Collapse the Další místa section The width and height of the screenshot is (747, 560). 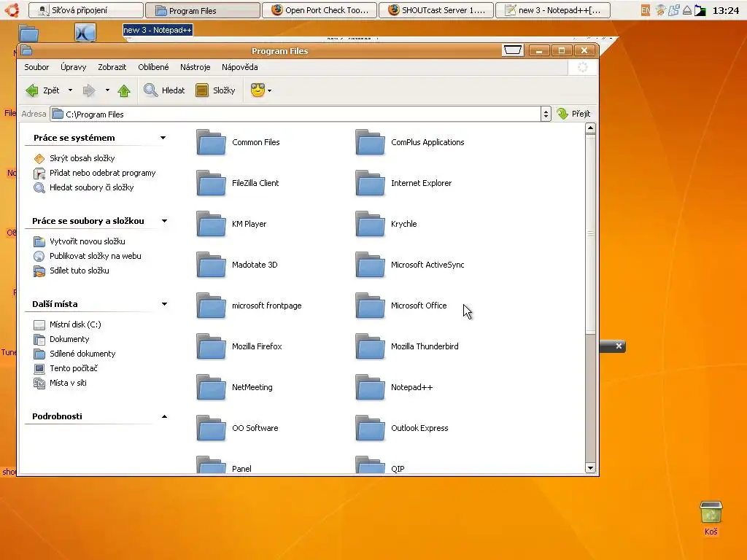pyautogui.click(x=164, y=304)
